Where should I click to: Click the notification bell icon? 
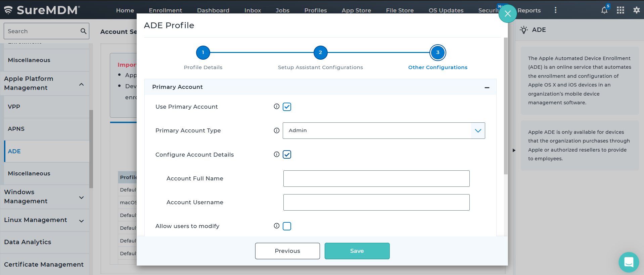pyautogui.click(x=604, y=10)
